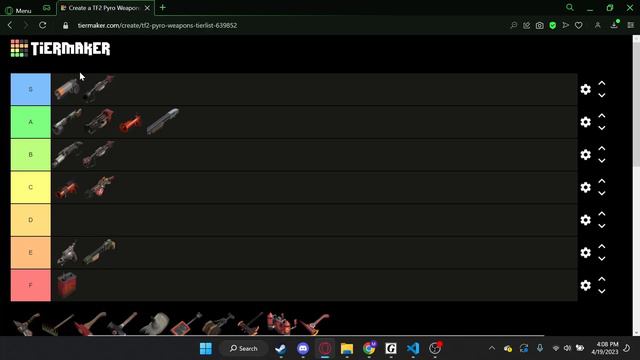
Task: Click the yellow C tier label
Action: (x=31, y=187)
